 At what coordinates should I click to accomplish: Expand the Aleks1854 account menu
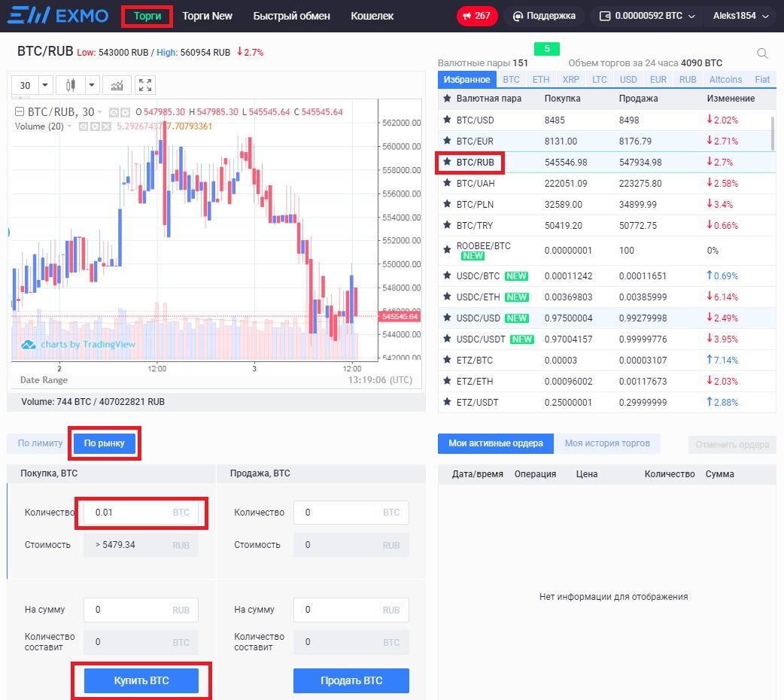tap(740, 16)
